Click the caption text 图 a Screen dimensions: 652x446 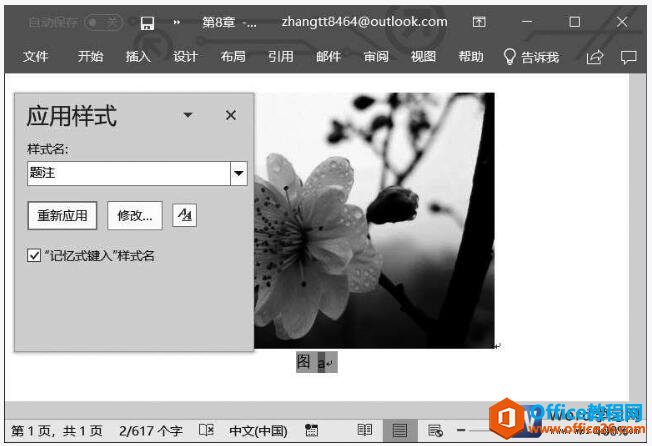(x=316, y=362)
